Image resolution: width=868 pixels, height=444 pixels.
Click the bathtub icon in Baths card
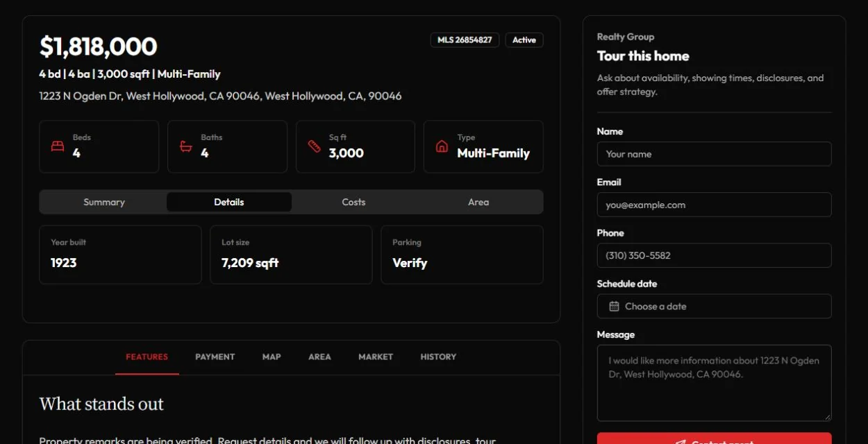coord(186,146)
